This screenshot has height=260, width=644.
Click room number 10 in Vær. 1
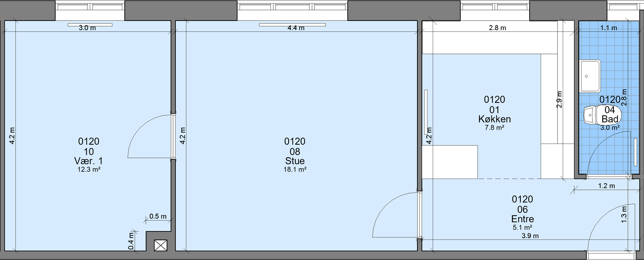(89, 152)
